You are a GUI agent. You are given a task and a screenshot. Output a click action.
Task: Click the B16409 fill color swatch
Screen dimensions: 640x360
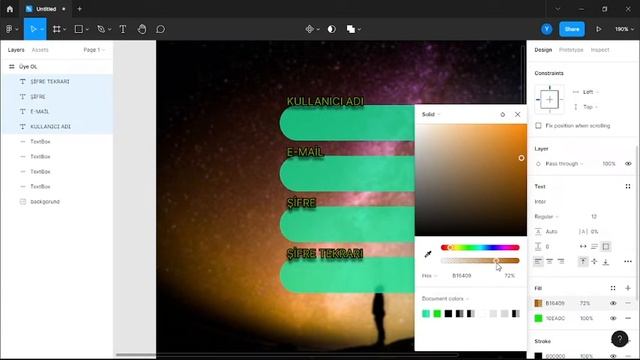tap(538, 303)
